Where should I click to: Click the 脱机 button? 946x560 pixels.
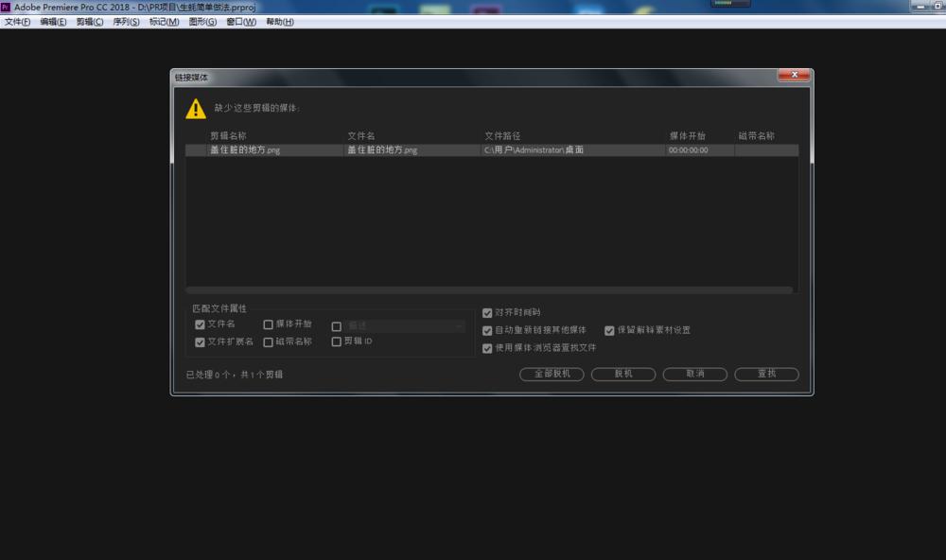(623, 374)
